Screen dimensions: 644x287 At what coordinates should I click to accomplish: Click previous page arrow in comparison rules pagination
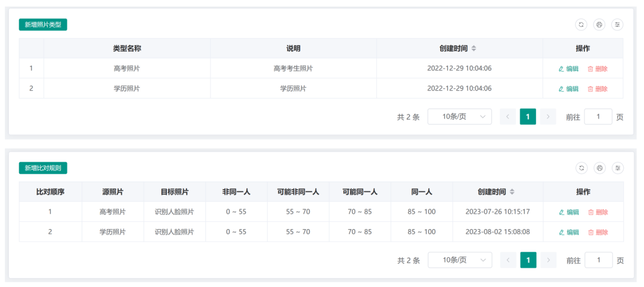click(508, 260)
